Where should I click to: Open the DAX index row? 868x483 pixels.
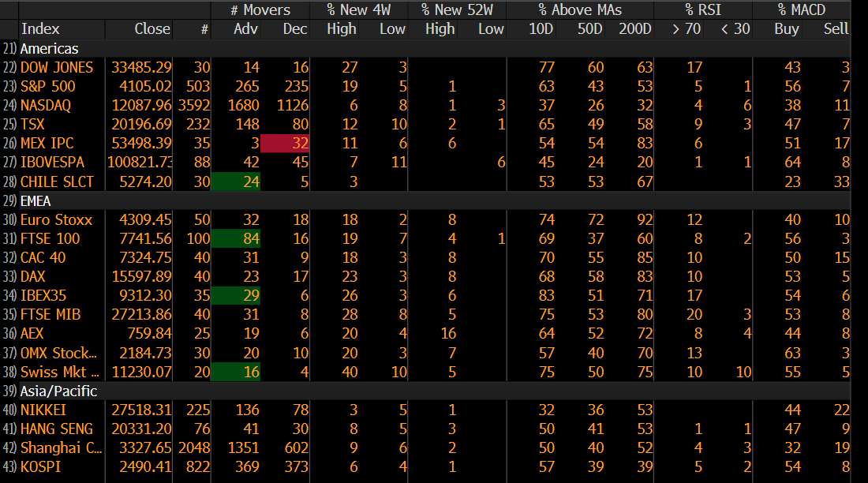pos(32,276)
